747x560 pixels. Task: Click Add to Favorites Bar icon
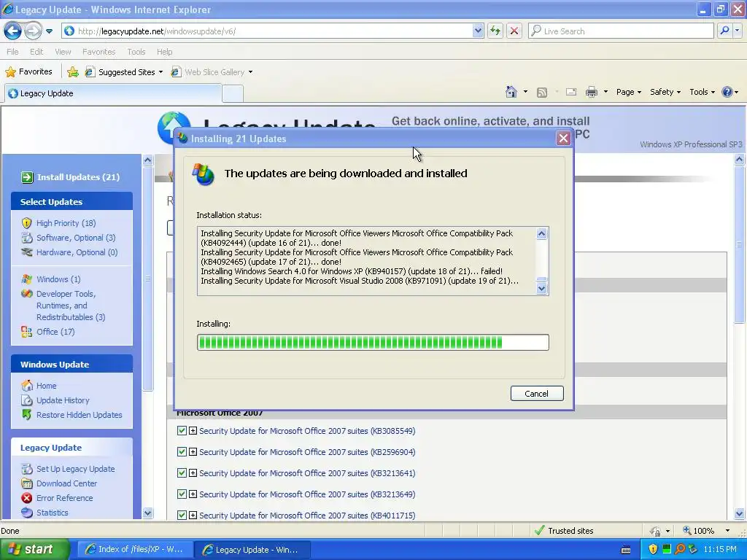pyautogui.click(x=73, y=72)
